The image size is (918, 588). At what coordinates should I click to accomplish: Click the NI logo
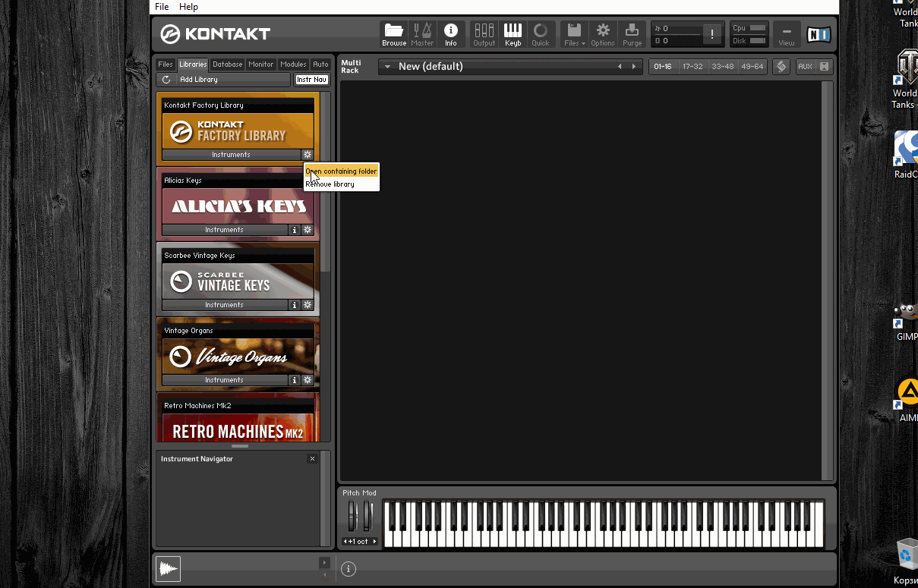click(x=819, y=34)
